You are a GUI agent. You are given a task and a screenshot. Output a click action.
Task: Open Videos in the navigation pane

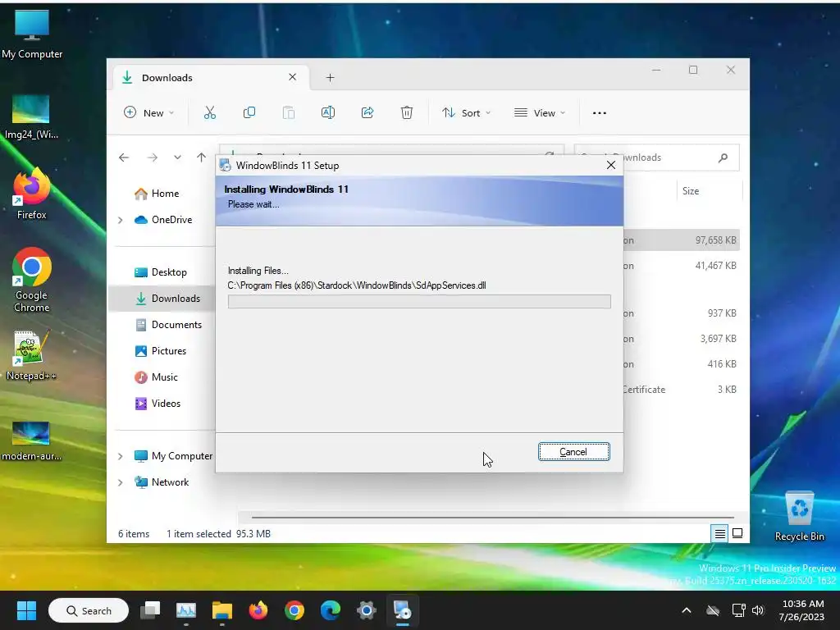(x=157, y=404)
